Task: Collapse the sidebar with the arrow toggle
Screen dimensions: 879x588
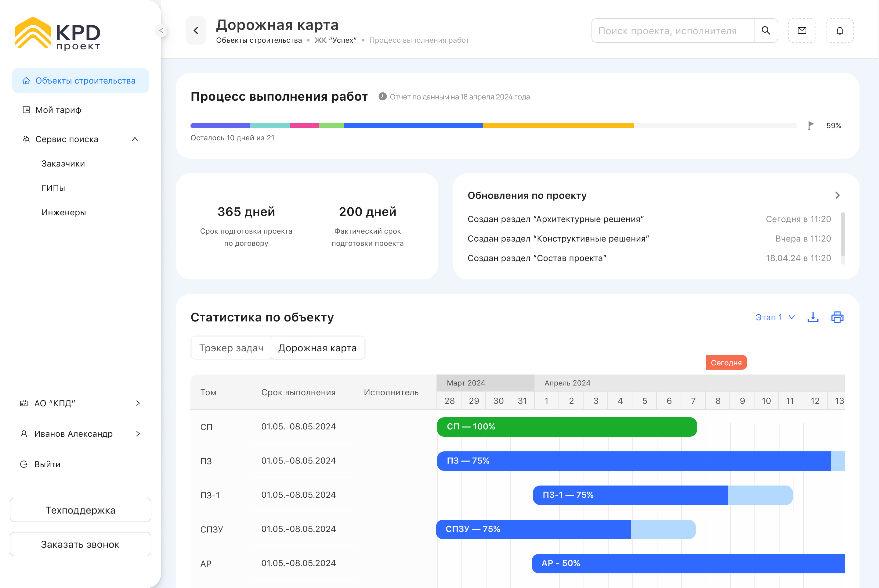Action: pos(161,30)
